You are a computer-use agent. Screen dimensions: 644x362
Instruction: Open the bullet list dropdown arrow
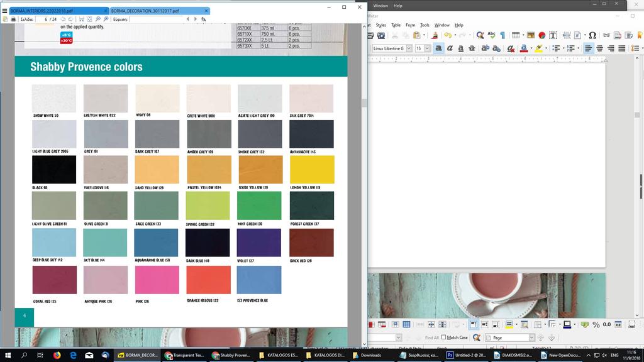(x=563, y=48)
